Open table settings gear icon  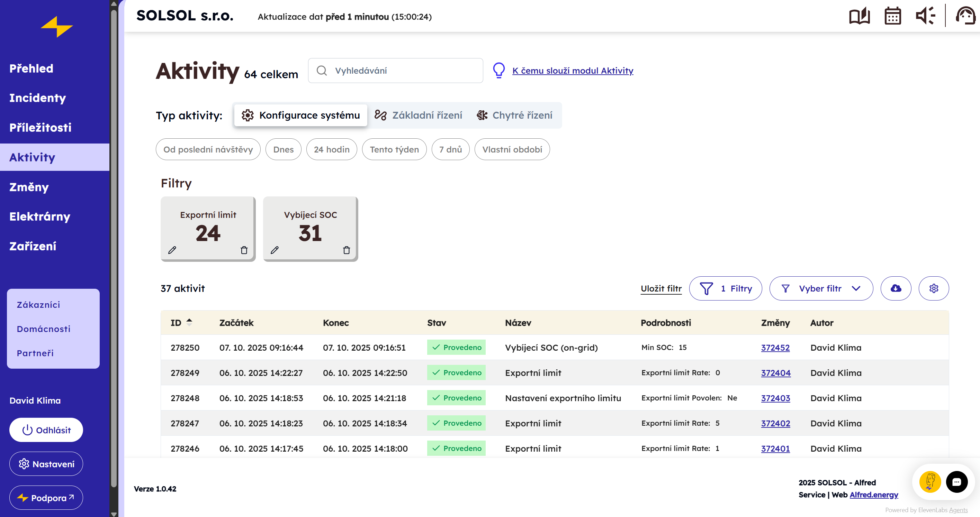(933, 288)
